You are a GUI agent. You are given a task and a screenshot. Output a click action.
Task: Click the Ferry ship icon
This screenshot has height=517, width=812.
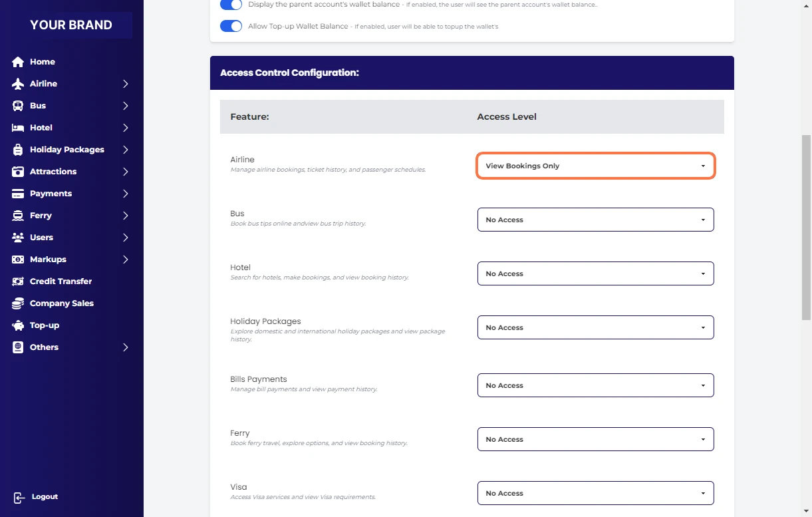coord(18,216)
